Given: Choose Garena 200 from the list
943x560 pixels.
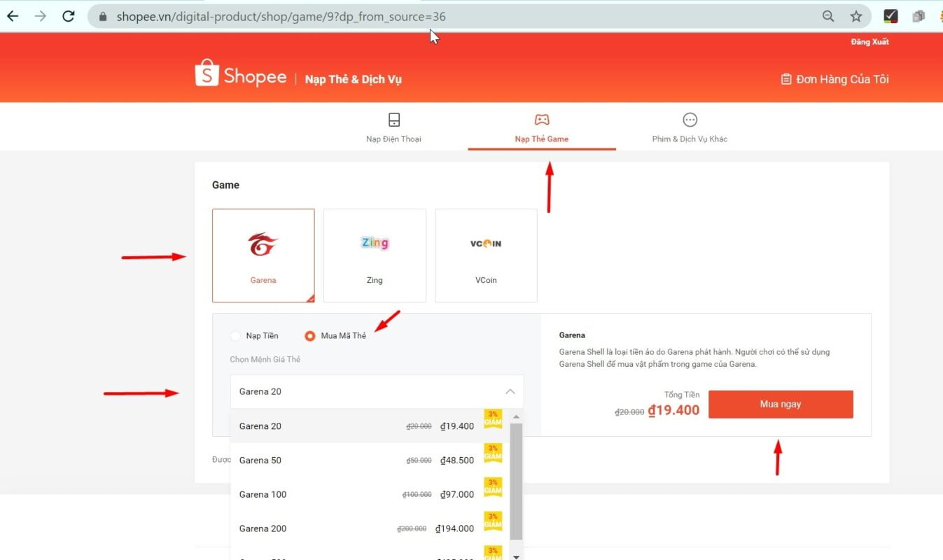Looking at the screenshot, I should click(x=370, y=528).
